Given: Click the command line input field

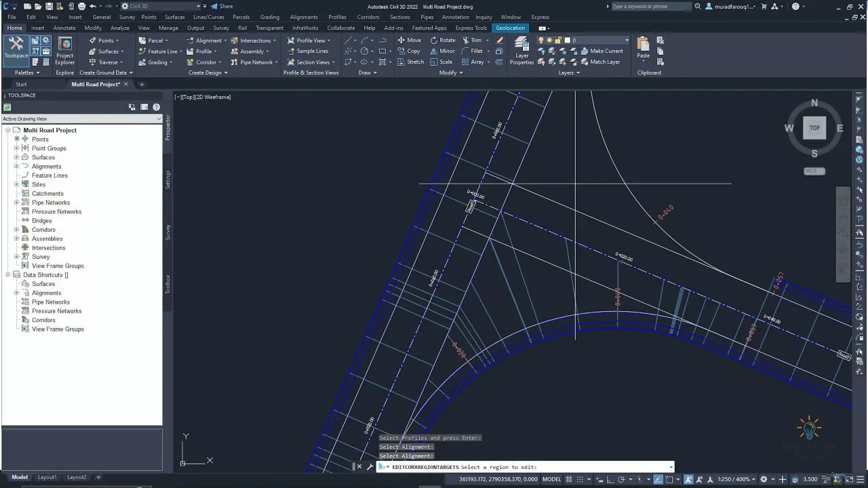Looking at the screenshot, I should pyautogui.click(x=525, y=466).
